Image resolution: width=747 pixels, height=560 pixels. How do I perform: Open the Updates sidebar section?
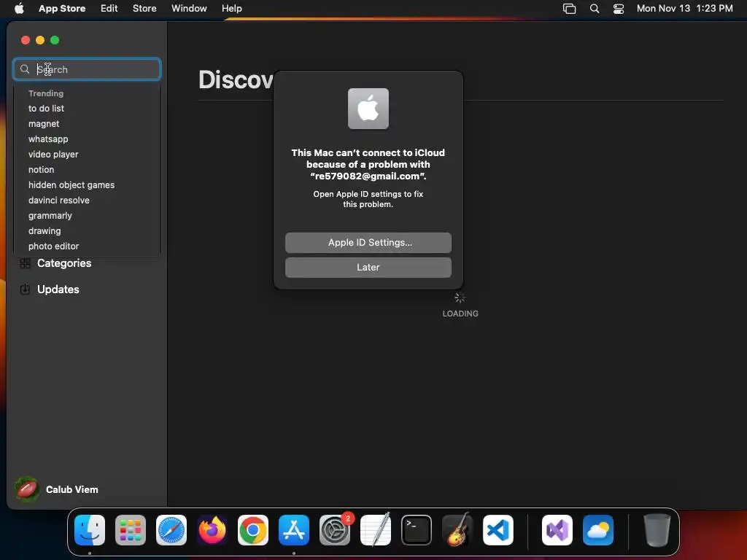[58, 289]
